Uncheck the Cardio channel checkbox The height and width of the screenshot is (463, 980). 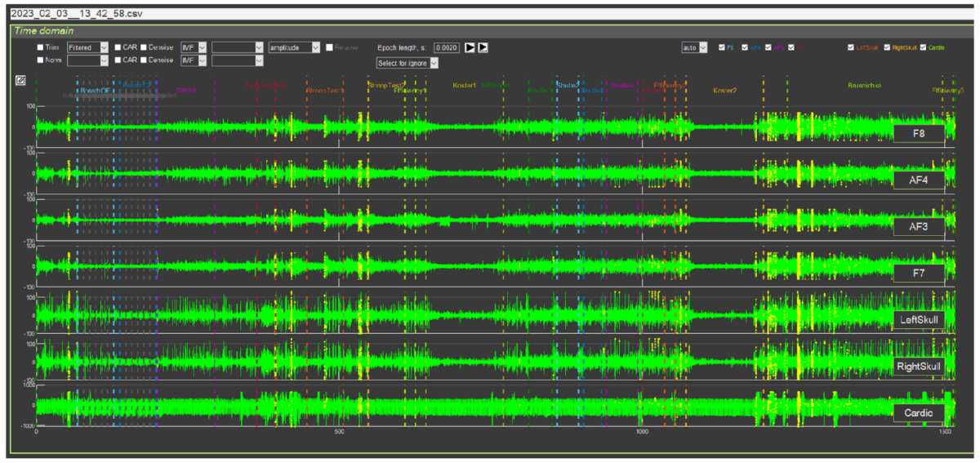[x=924, y=47]
